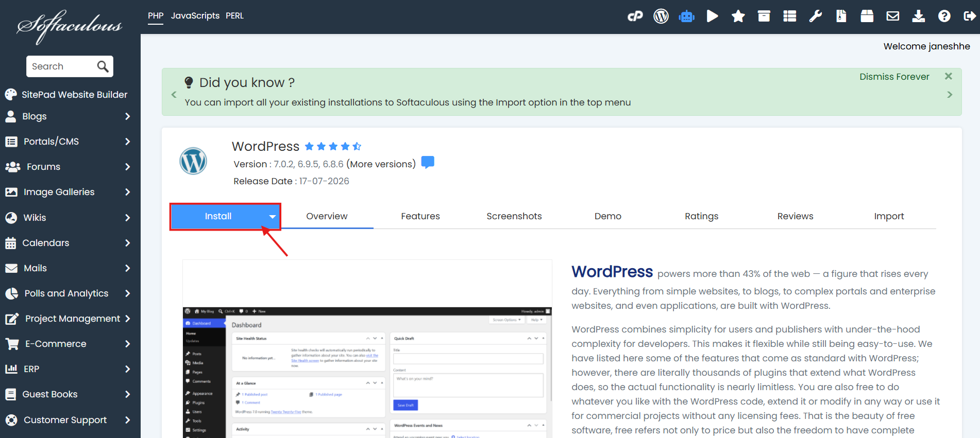Click the Install button

point(218,217)
